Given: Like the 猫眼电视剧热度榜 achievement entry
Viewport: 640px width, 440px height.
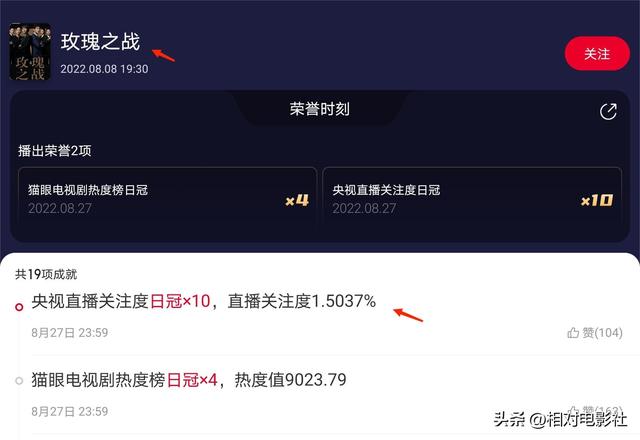Looking at the screenshot, I should 573,410.
